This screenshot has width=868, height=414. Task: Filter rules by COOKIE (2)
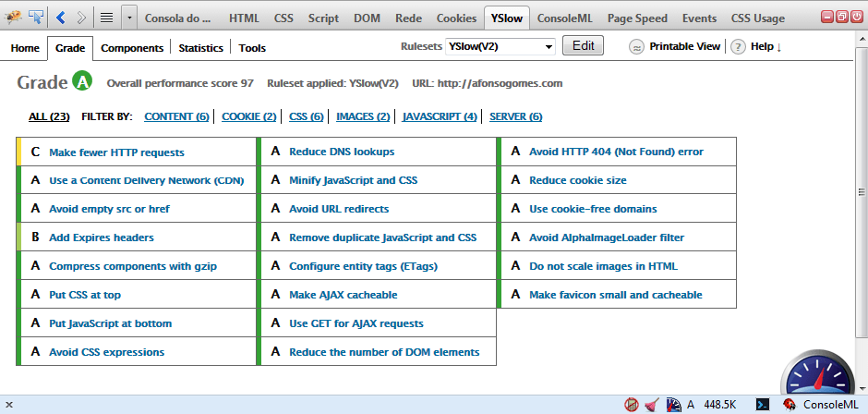click(x=249, y=117)
